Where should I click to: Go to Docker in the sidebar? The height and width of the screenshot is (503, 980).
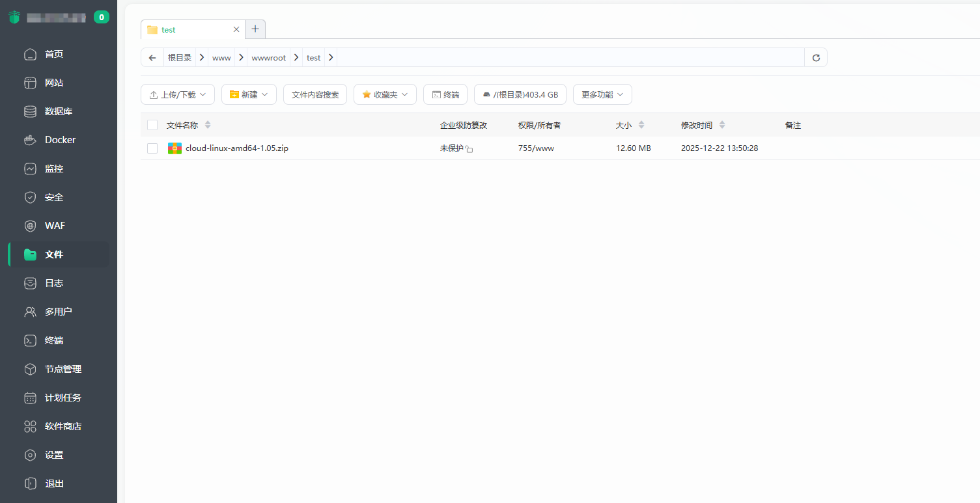point(59,140)
